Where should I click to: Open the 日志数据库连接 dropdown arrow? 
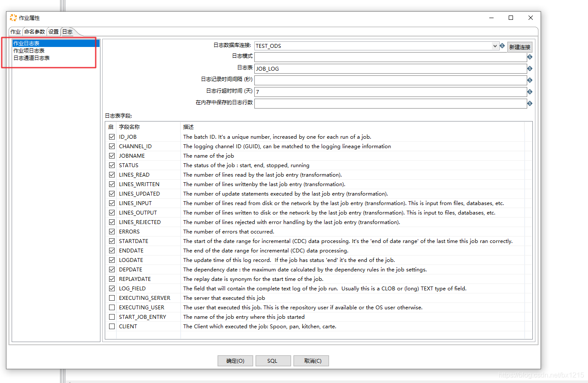[495, 46]
